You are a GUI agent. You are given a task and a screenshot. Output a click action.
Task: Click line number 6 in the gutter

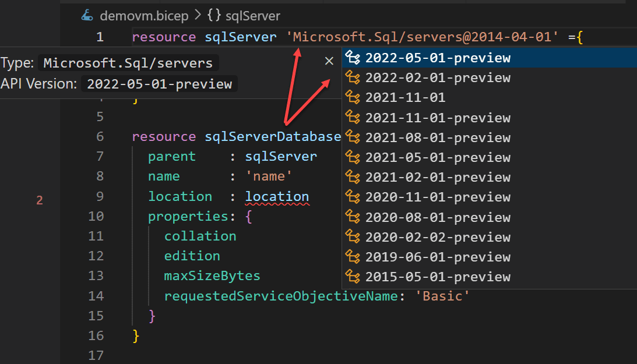(x=100, y=136)
